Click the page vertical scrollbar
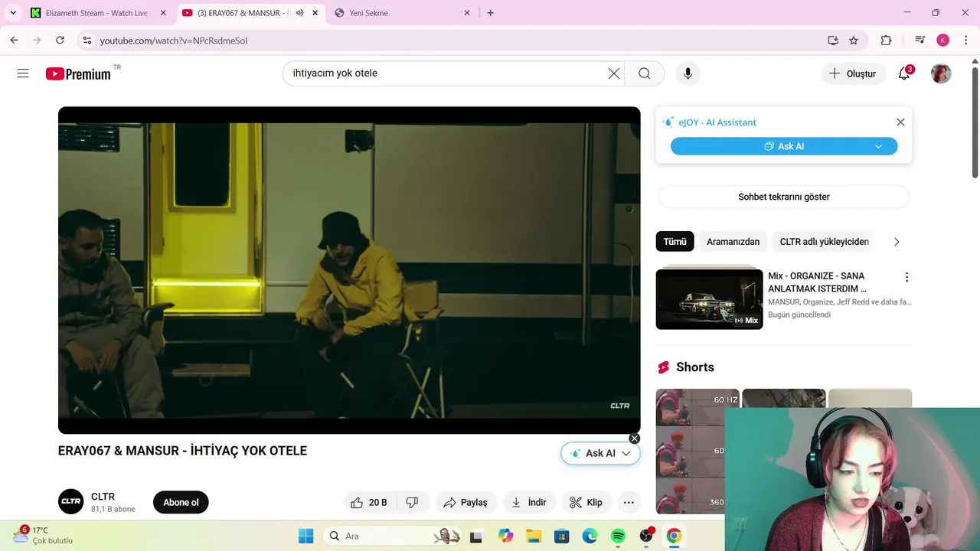This screenshot has width=980, height=551. pyautogui.click(x=975, y=122)
